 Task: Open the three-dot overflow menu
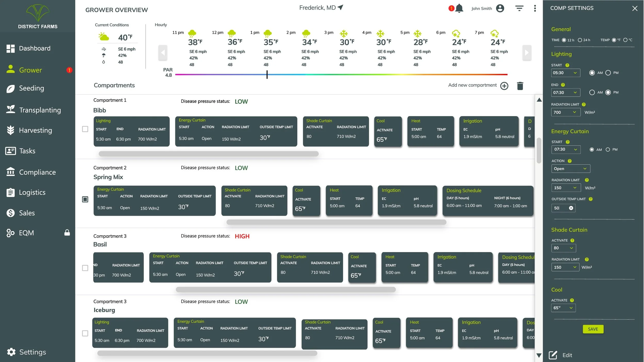tap(535, 8)
